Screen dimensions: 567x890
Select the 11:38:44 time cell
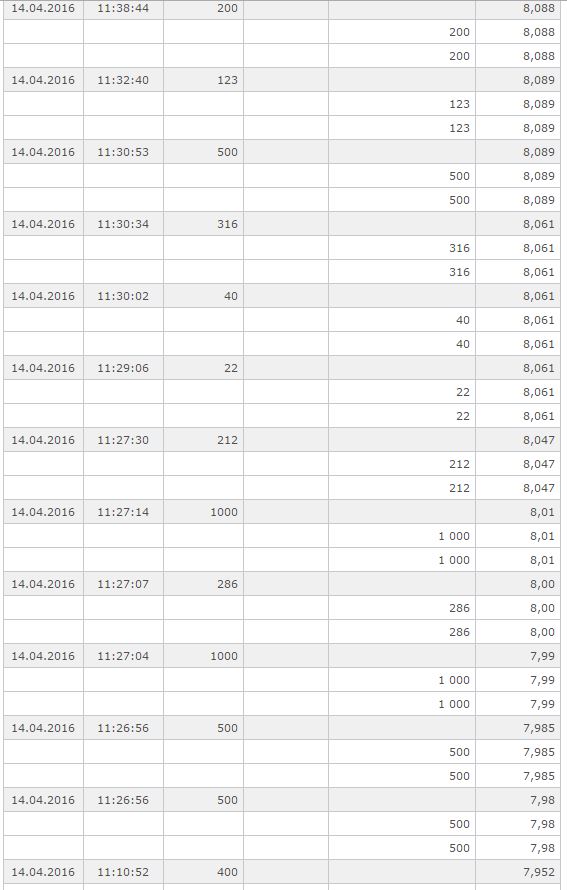point(123,9)
